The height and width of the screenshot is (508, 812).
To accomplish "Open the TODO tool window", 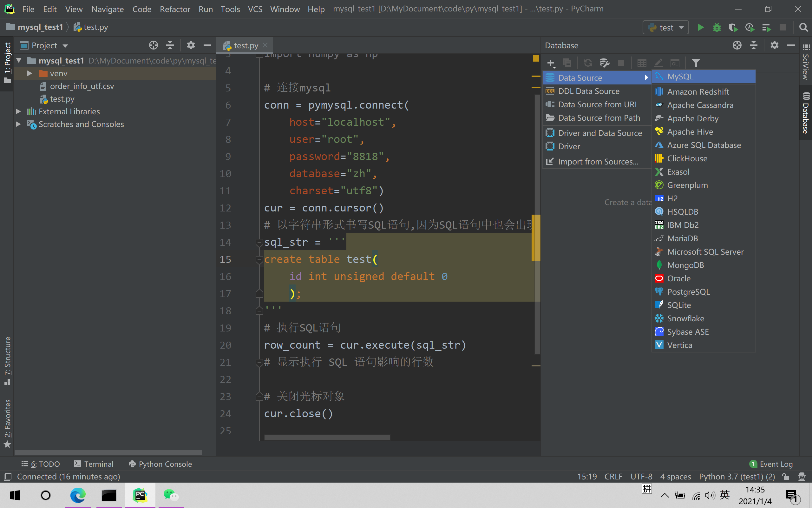I will (41, 464).
